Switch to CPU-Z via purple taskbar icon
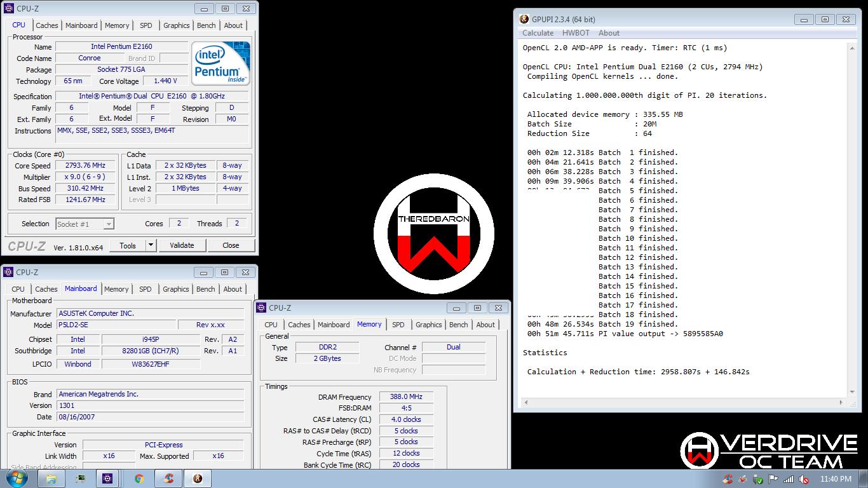Image resolution: width=868 pixels, height=488 pixels. pos(107,478)
